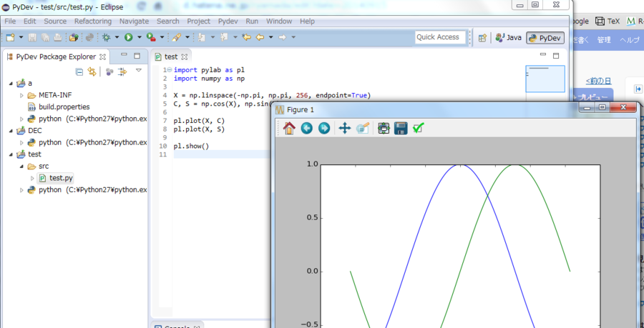Click the Last Edit Location arrow icon

[x=246, y=37]
